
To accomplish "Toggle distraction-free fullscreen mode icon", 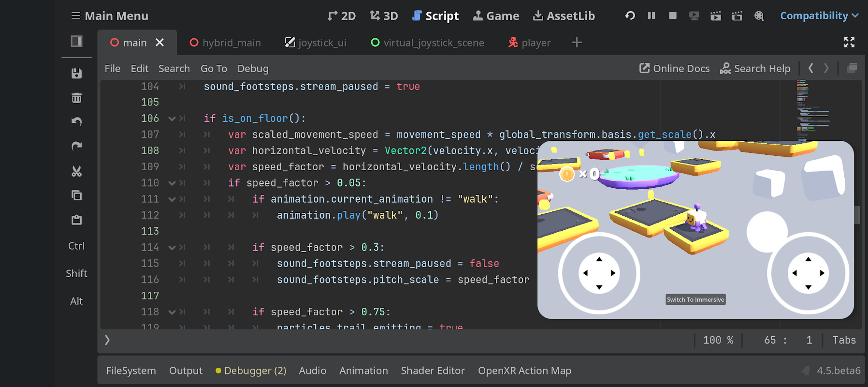I will click(x=849, y=43).
